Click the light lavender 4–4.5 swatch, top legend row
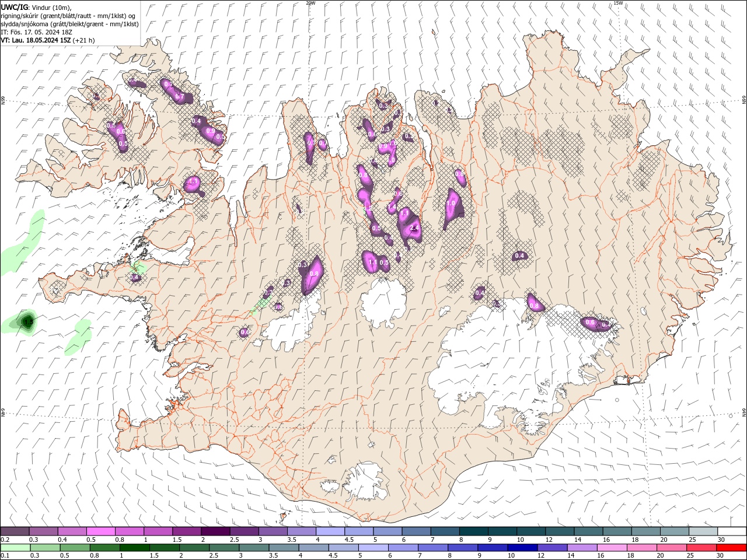This screenshot has width=747, height=560. pyautogui.click(x=330, y=531)
